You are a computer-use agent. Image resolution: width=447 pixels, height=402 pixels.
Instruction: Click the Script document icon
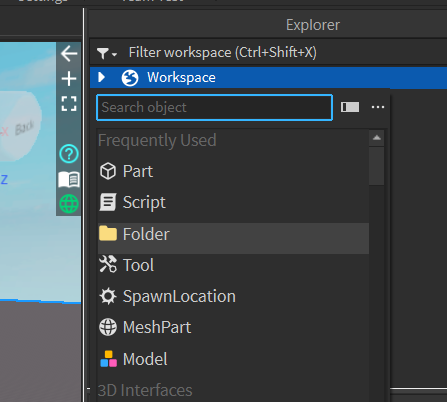click(108, 202)
